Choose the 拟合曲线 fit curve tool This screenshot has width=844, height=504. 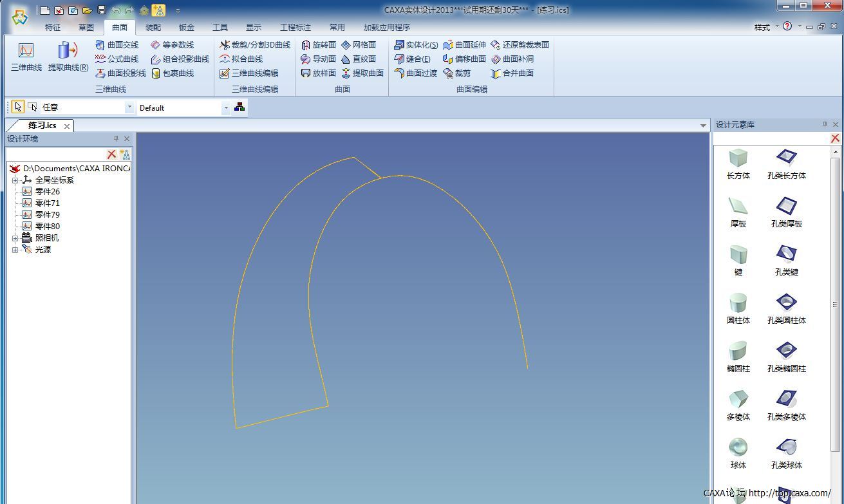tap(241, 59)
